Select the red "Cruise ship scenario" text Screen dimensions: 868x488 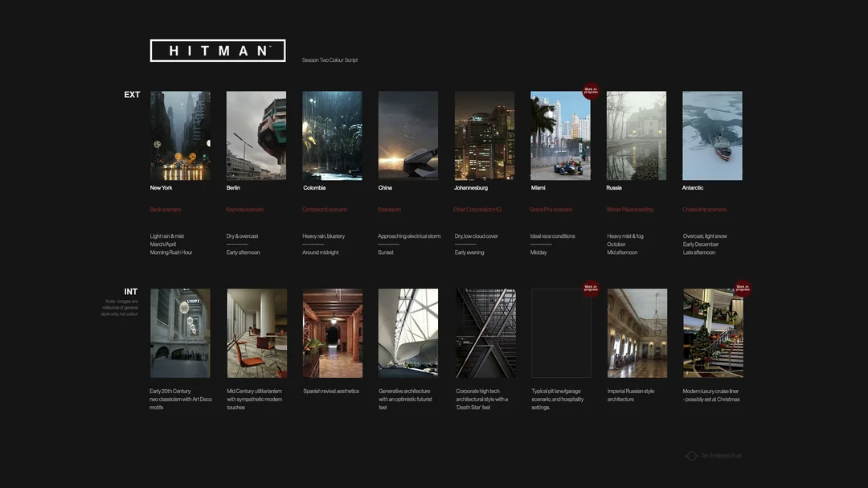tap(705, 209)
